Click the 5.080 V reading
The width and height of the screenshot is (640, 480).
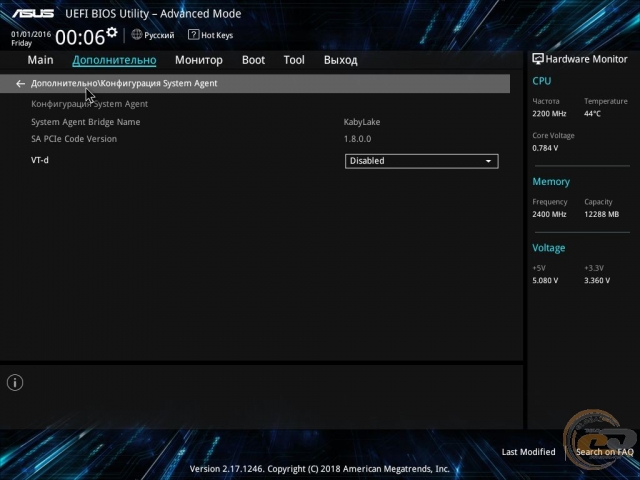point(545,280)
